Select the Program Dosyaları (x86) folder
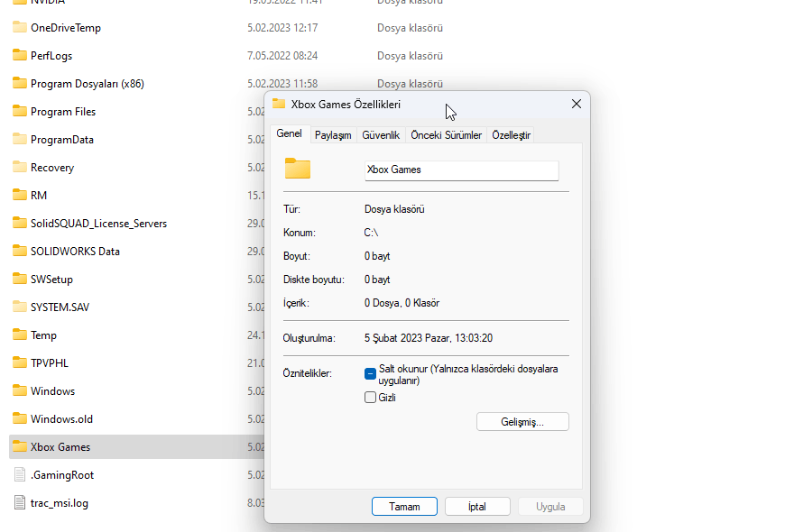The width and height of the screenshot is (794, 532). (87, 84)
